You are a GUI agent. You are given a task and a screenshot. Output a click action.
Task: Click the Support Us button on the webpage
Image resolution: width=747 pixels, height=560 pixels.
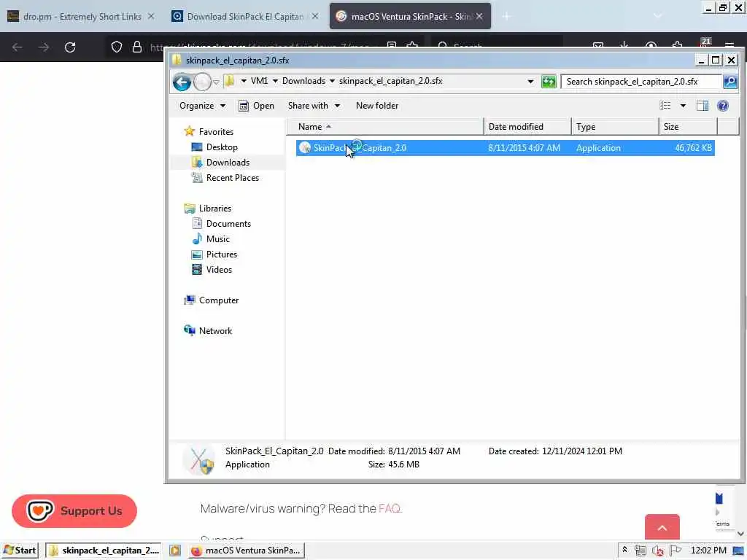click(74, 511)
